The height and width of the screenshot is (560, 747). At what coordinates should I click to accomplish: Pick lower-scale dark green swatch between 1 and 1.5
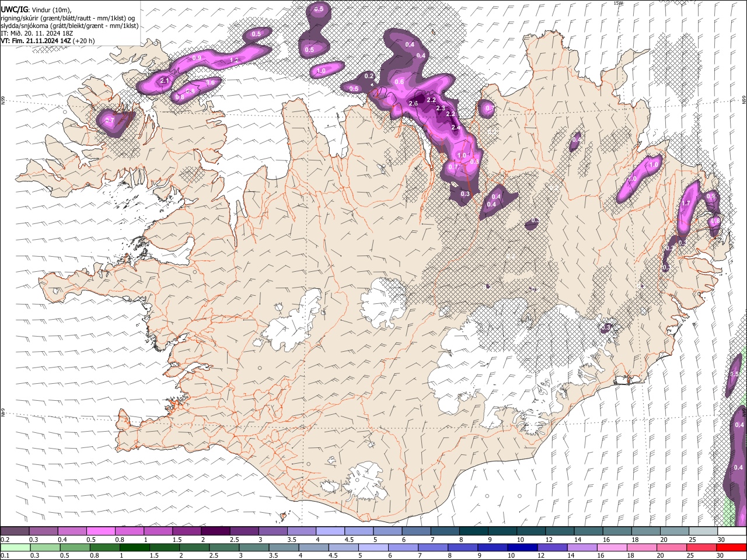135,548
